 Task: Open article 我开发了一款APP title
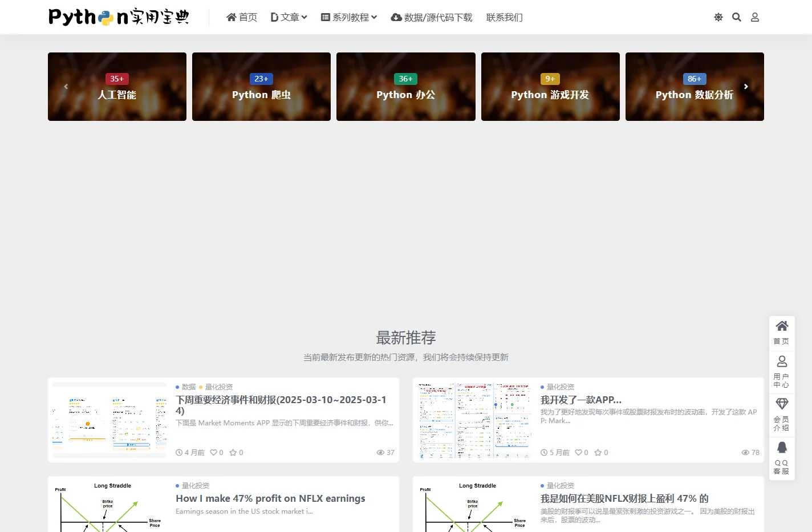pos(581,400)
